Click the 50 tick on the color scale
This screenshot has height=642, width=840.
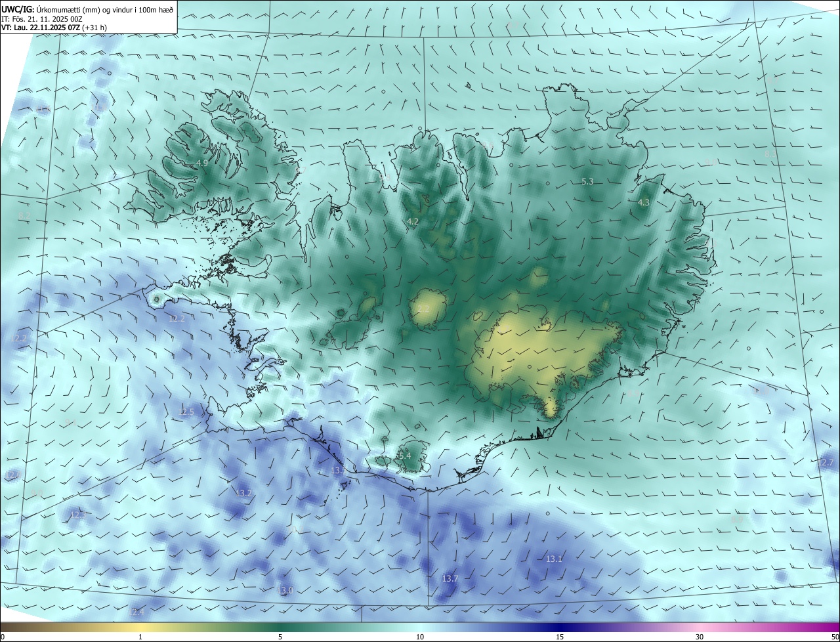point(835,637)
